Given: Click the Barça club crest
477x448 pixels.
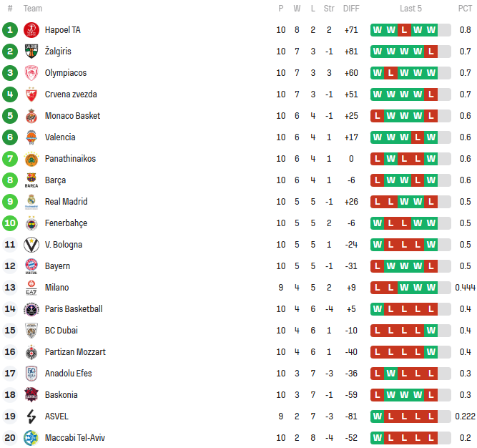Looking at the screenshot, I should click(31, 180).
